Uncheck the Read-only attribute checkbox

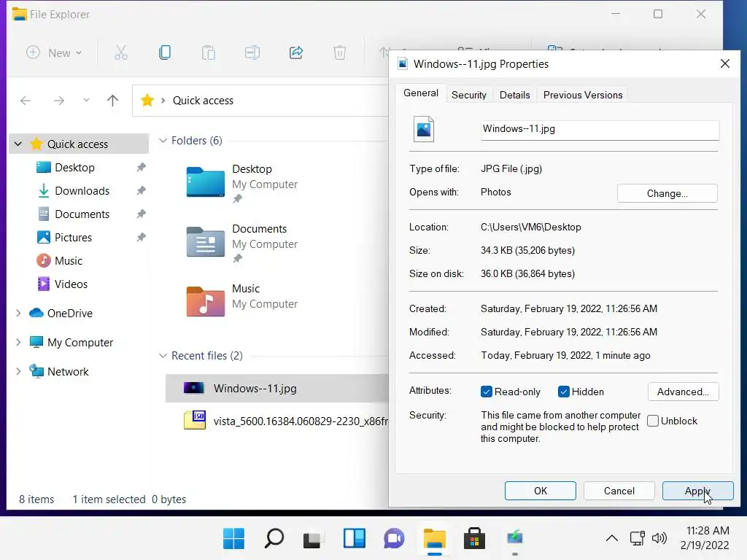tap(487, 392)
